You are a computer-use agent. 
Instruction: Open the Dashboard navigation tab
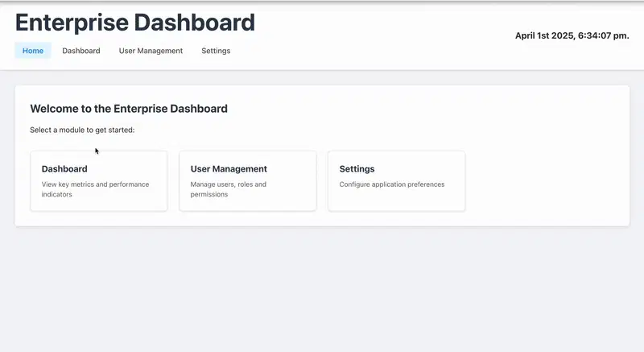[81, 51]
